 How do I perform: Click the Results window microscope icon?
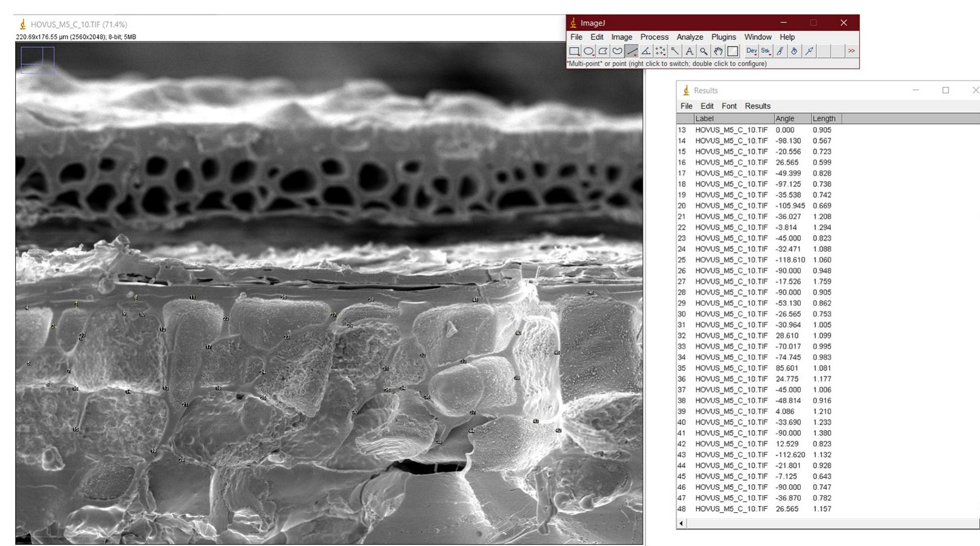(x=686, y=91)
